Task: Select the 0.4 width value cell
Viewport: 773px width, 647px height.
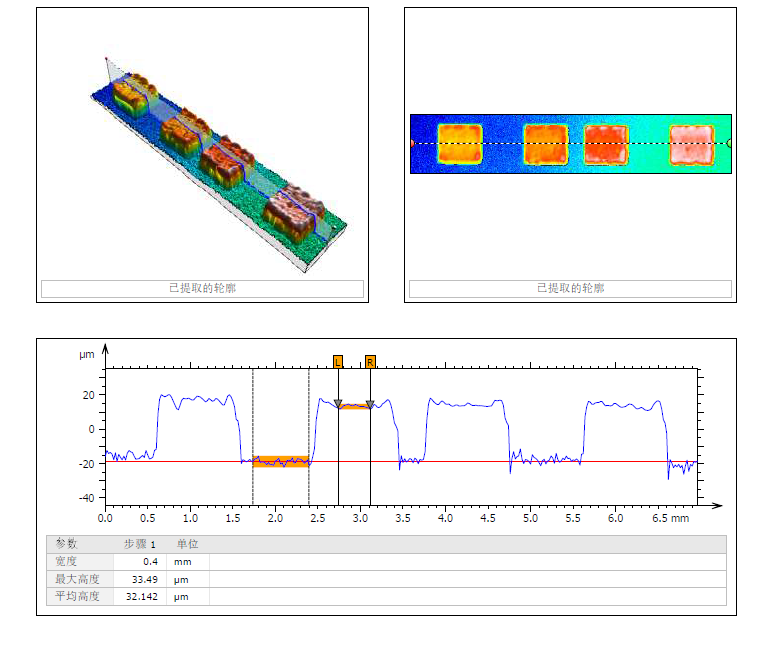Action: click(x=140, y=562)
